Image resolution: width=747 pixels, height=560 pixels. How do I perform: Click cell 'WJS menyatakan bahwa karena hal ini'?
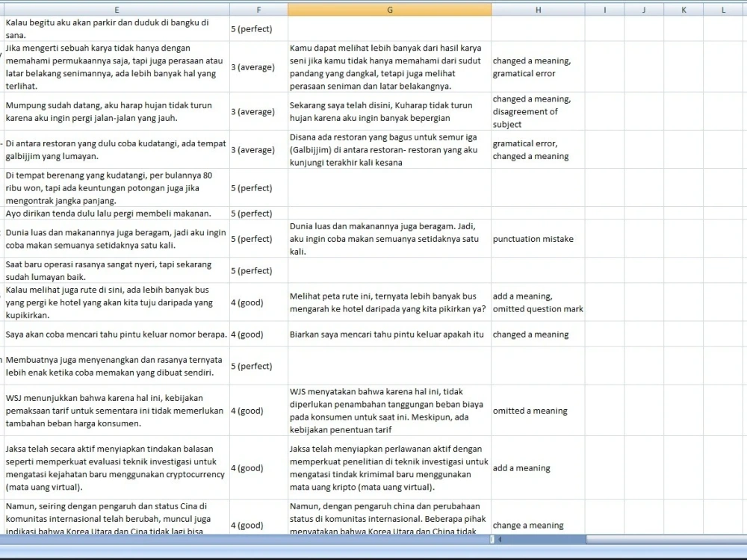click(390, 411)
